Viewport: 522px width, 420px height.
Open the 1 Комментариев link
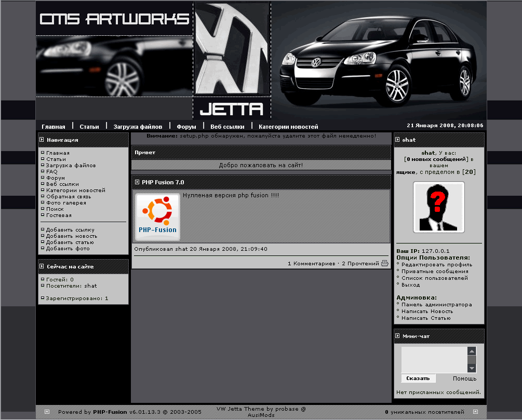[x=312, y=264]
